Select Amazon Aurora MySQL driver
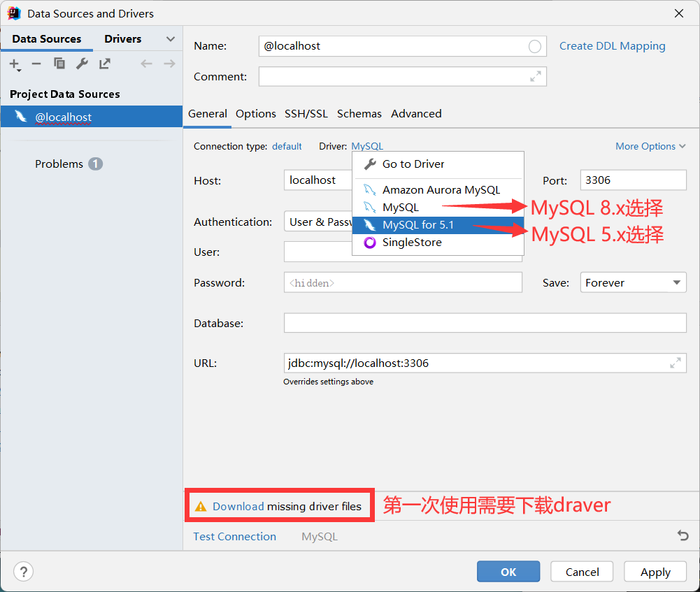The height and width of the screenshot is (592, 700). coord(438,190)
